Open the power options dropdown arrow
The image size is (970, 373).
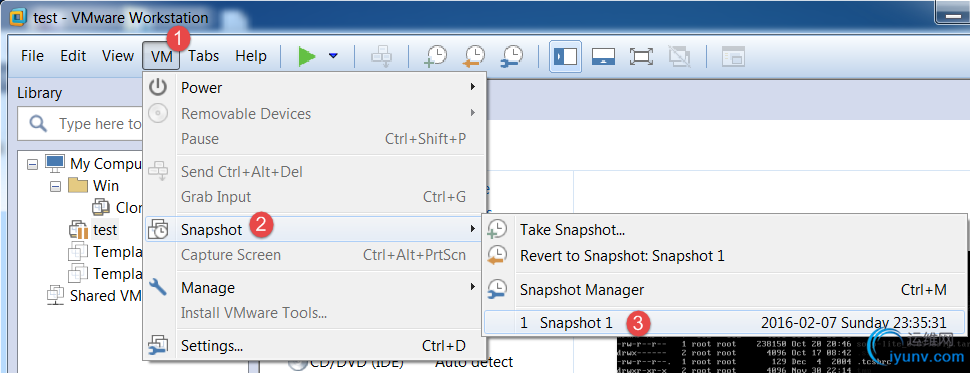click(x=333, y=56)
